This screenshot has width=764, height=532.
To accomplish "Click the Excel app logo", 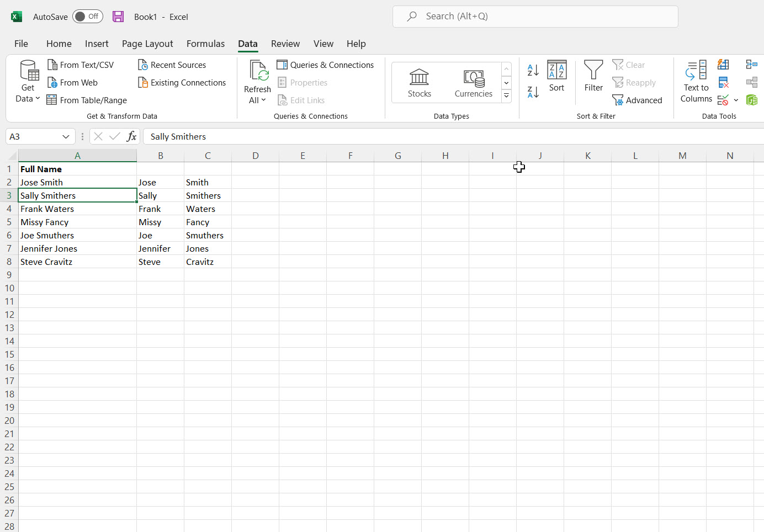I will coord(17,17).
